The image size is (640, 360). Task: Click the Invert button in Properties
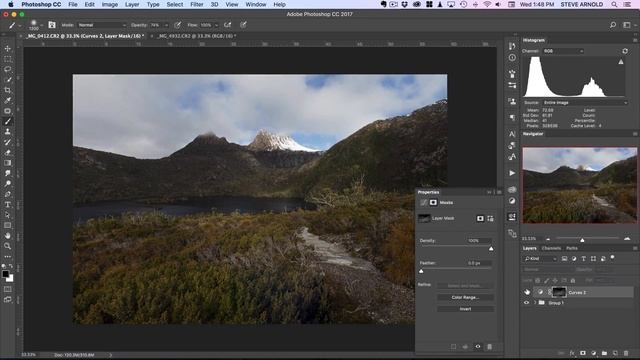465,309
